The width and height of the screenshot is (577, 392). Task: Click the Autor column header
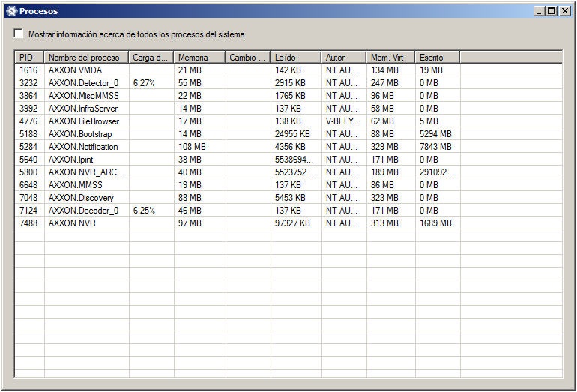pyautogui.click(x=343, y=58)
